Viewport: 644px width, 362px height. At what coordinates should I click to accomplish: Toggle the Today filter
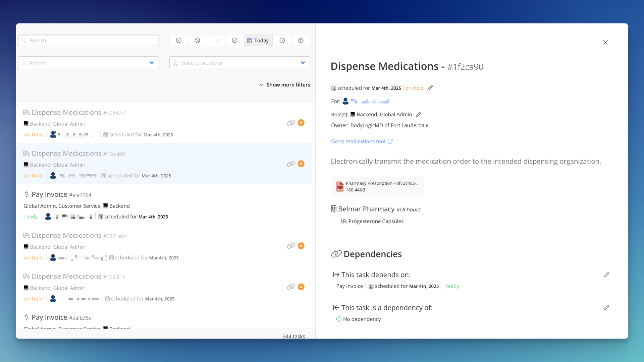pos(258,40)
